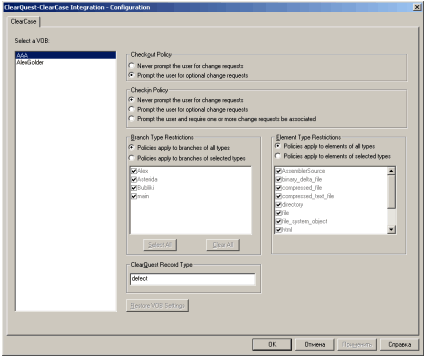Click the Применить (Apply) button
This screenshot has width=428, height=360.
pos(357,345)
